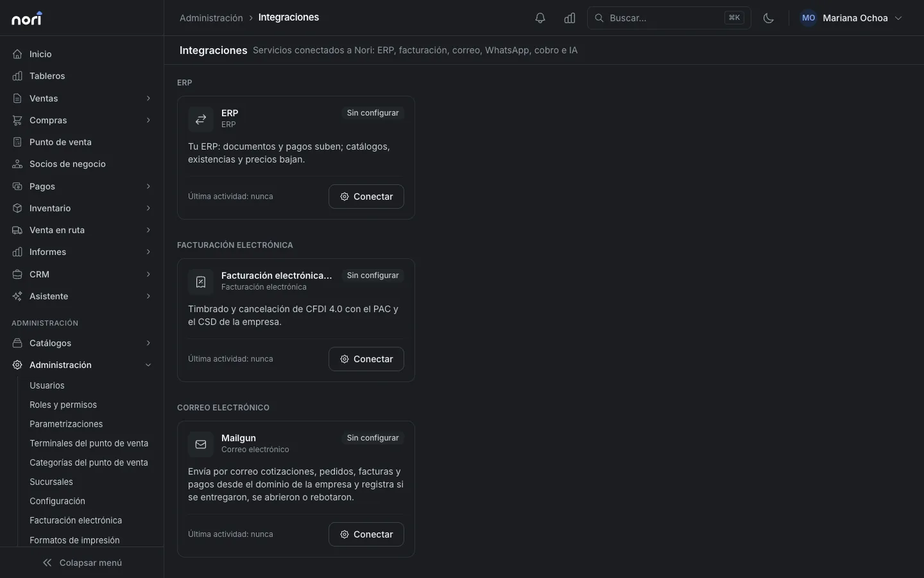Screen dimensions: 924x578
Task: Expand the Compras submenu chevron
Action: coord(148,120)
